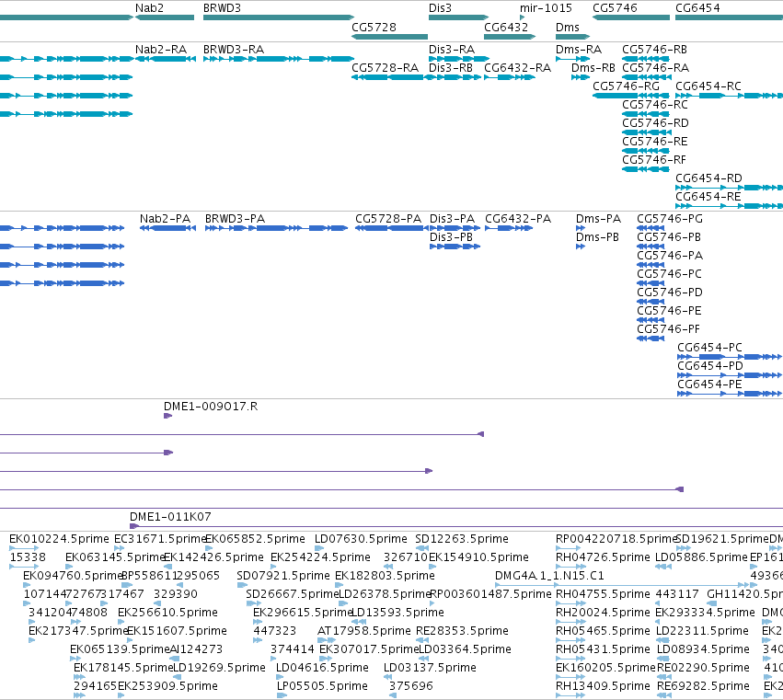Click the CG6454-PE protein feature
This screenshot has height=700, width=783.
pos(730,394)
